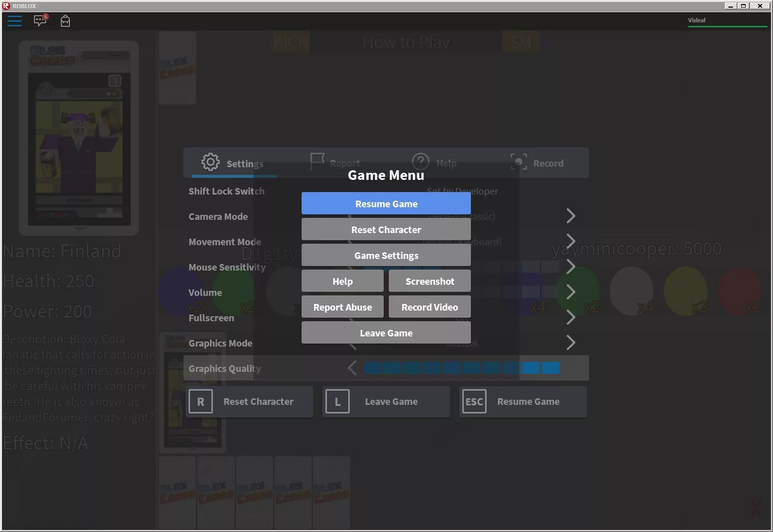Click the R key icon for Reset Character
This screenshot has width=773, height=532.
tap(201, 401)
